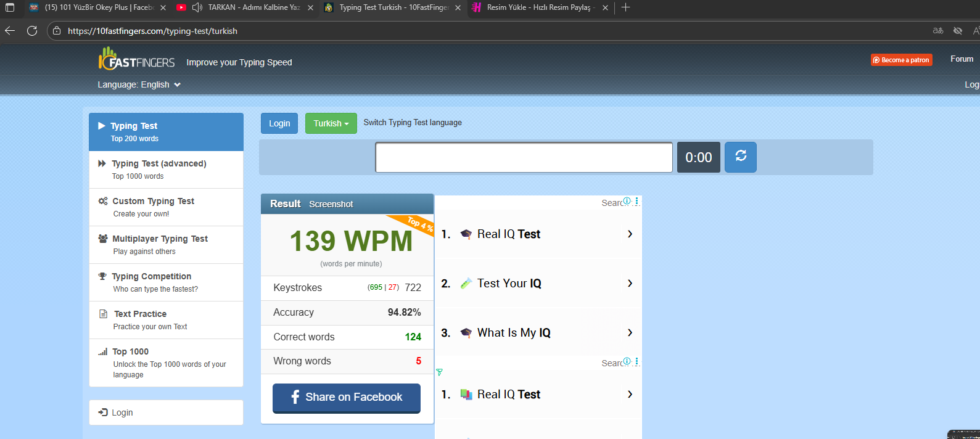The height and width of the screenshot is (439, 980).
Task: Expand What Is My IQ chevron
Action: coord(630,332)
